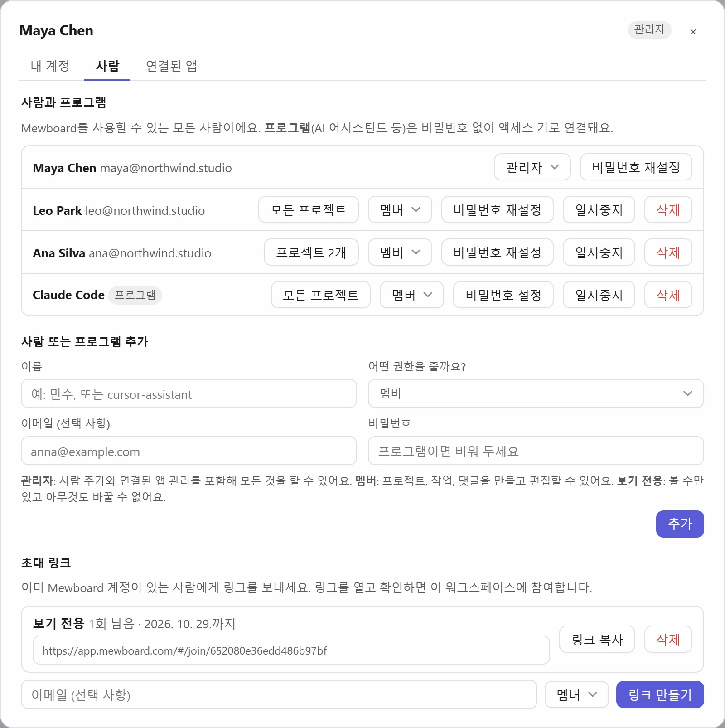Screen dimensions: 725x728
Task: Switch to the 내 계정 tab
Action: click(x=50, y=66)
